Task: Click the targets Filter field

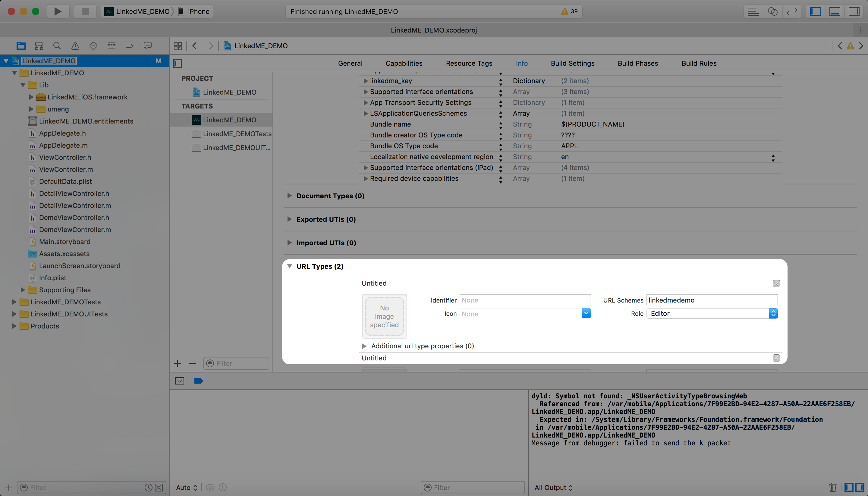Action: [236, 363]
